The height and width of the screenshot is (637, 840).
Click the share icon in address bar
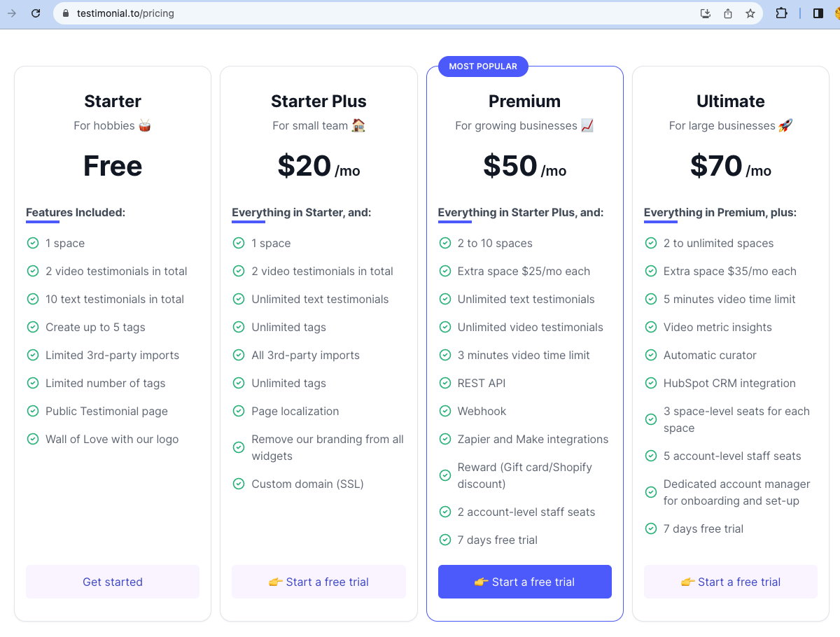click(728, 13)
